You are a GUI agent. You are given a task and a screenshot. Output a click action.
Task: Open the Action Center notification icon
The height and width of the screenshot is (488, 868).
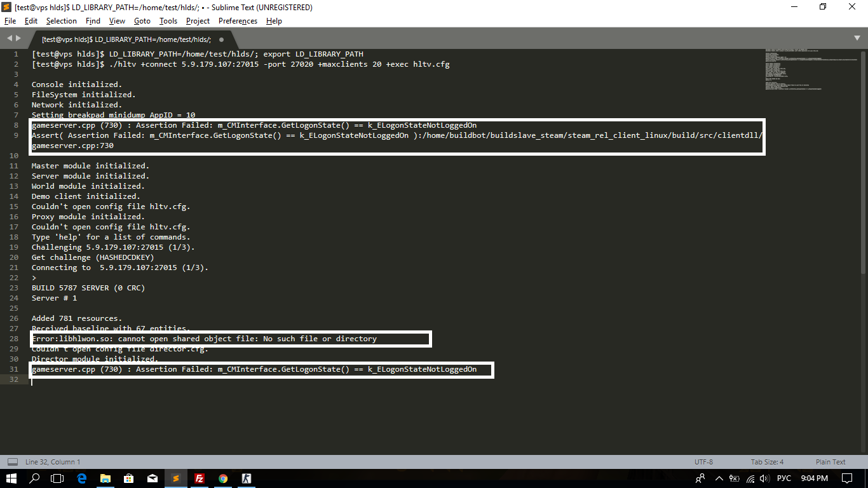click(847, 478)
